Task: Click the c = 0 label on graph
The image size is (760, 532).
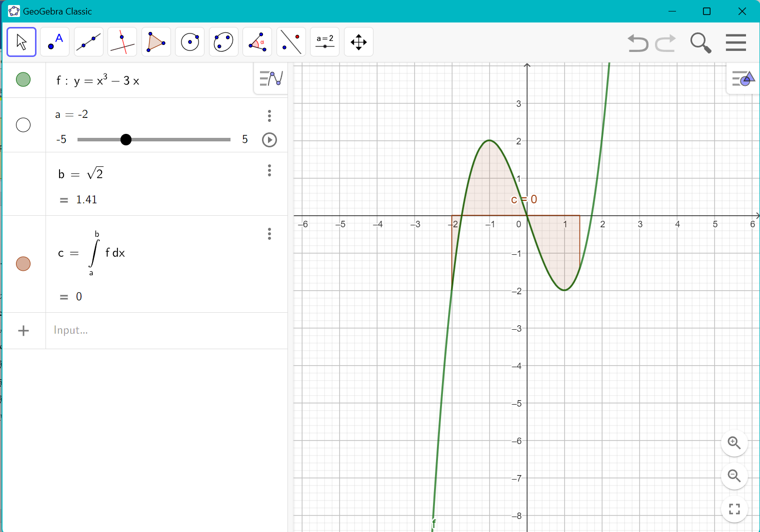Action: [524, 200]
